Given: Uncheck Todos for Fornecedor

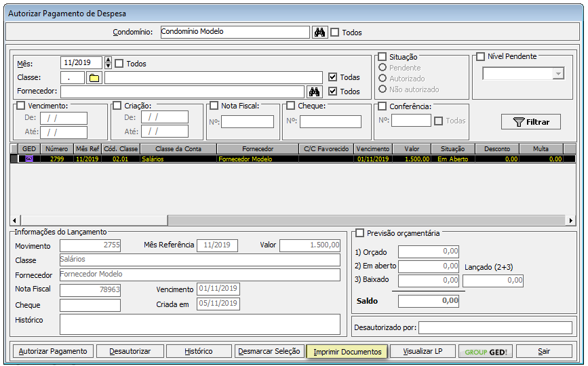Looking at the screenshot, I should pos(332,91).
